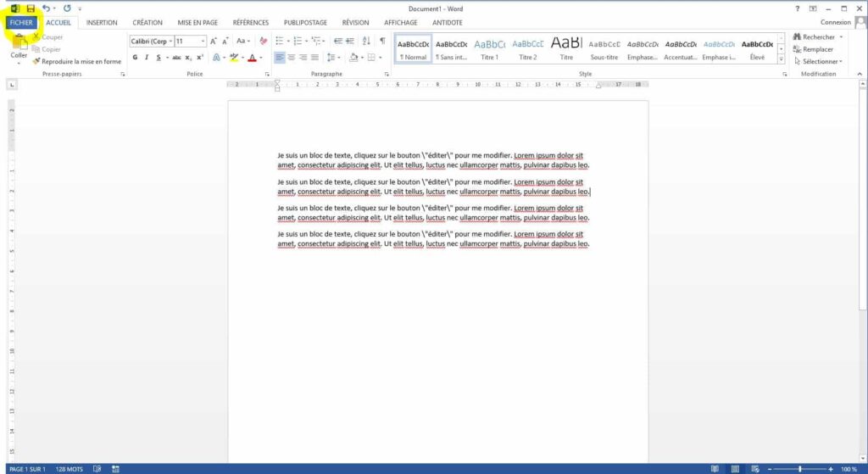Click the macro recording icon in status bar

(115, 469)
